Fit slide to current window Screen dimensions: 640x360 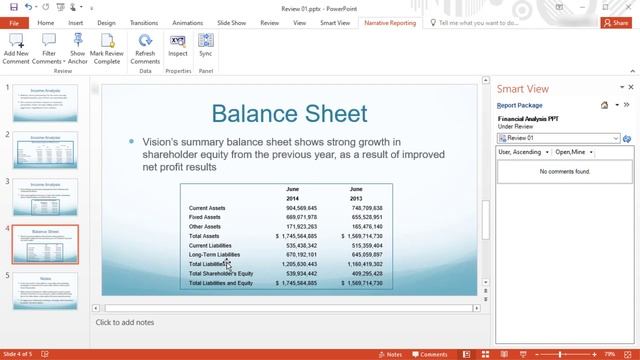[x=628, y=355]
